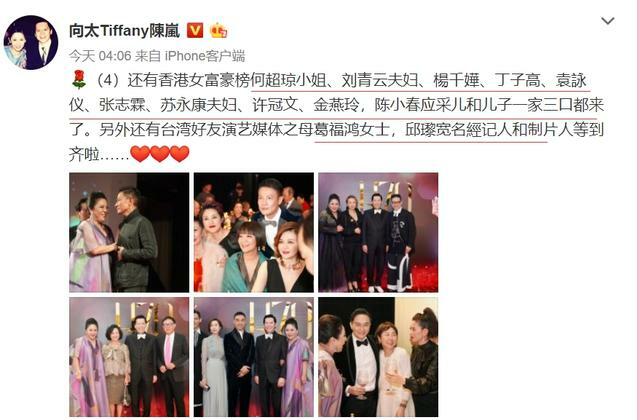Image resolution: width=640 pixels, height=420 pixels.
Task: Click the orange verified V badge
Action: click(195, 30)
